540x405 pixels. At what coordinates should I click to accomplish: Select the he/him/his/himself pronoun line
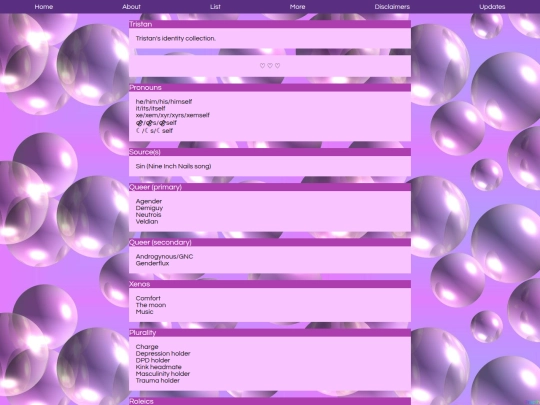(x=164, y=102)
